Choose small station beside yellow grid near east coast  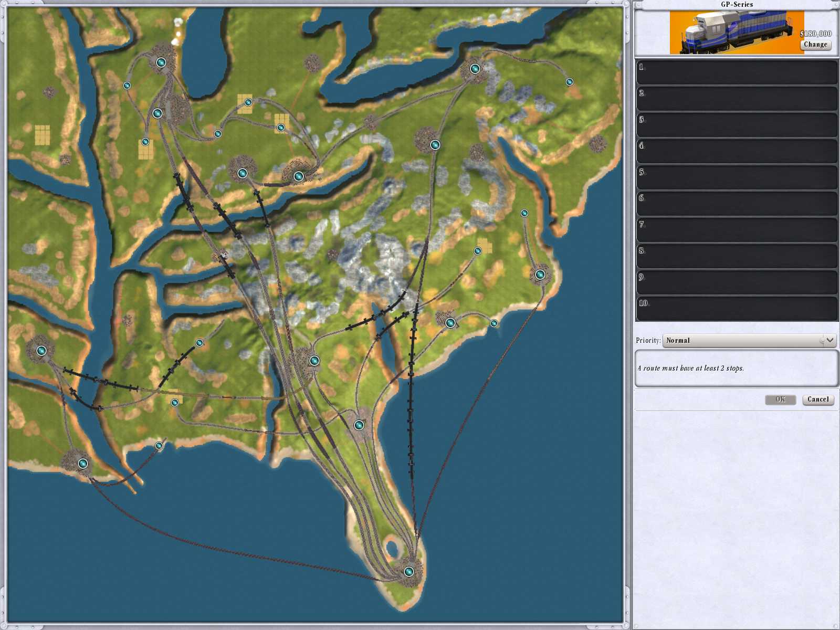478,251
